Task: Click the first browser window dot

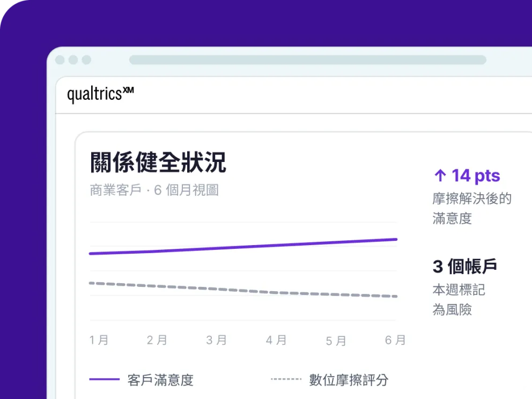Action: point(60,60)
